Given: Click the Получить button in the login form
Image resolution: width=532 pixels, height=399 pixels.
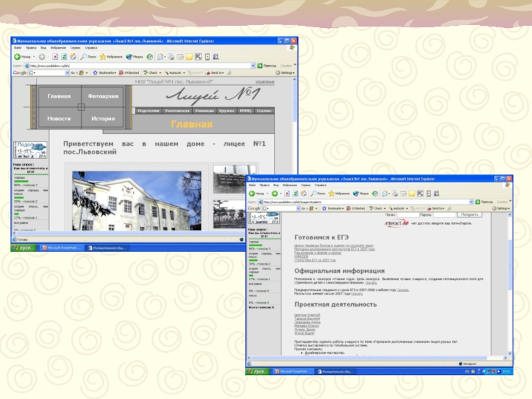Looking at the screenshot, I should (469, 215).
